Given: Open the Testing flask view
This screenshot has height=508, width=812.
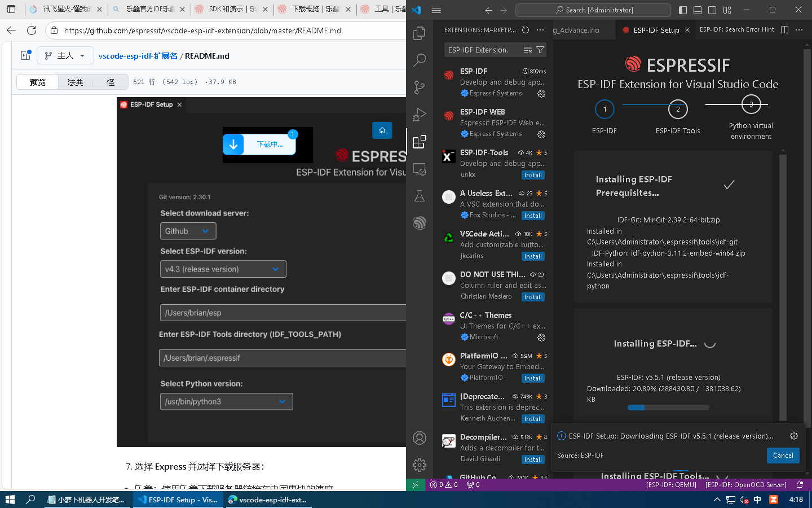Looking at the screenshot, I should click(419, 196).
